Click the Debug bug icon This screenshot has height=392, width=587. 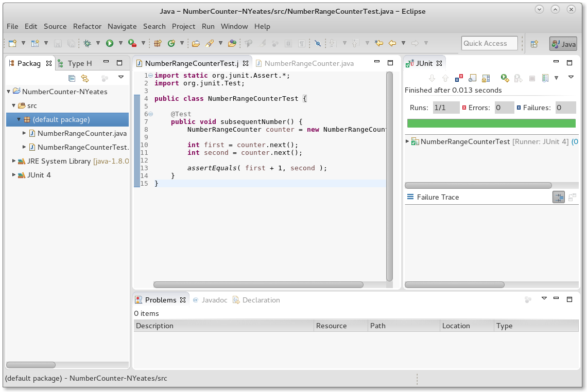click(x=88, y=44)
